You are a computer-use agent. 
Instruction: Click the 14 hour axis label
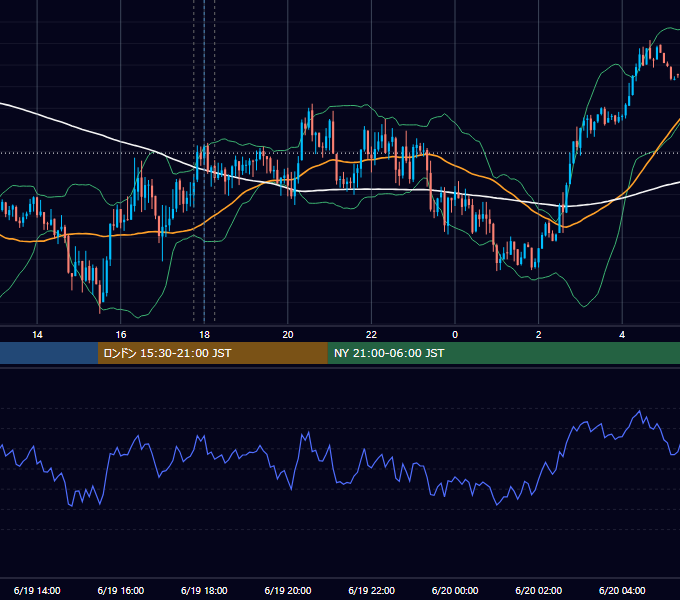coord(37,335)
